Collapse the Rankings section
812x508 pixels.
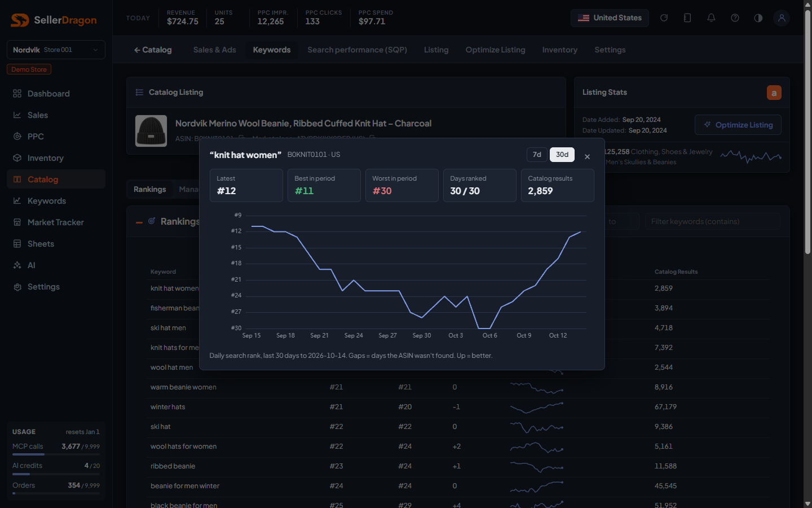tap(139, 222)
